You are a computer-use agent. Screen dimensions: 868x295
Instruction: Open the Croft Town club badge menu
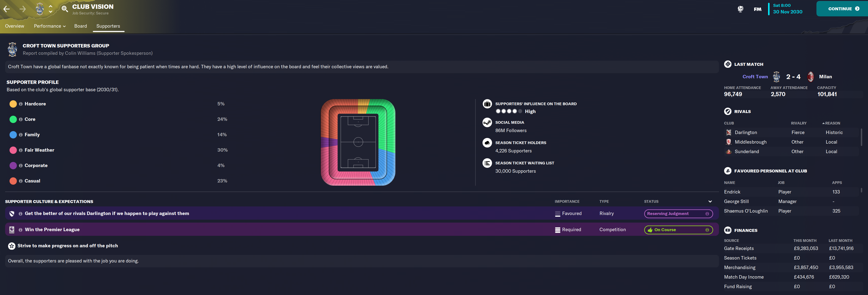coord(40,9)
